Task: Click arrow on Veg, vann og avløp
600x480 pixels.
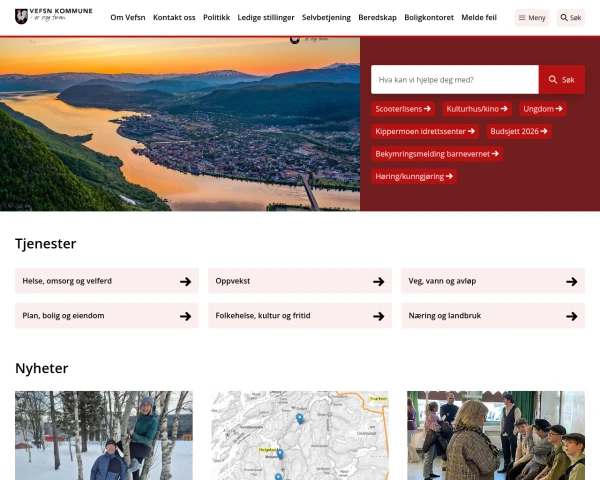Action: pos(571,282)
